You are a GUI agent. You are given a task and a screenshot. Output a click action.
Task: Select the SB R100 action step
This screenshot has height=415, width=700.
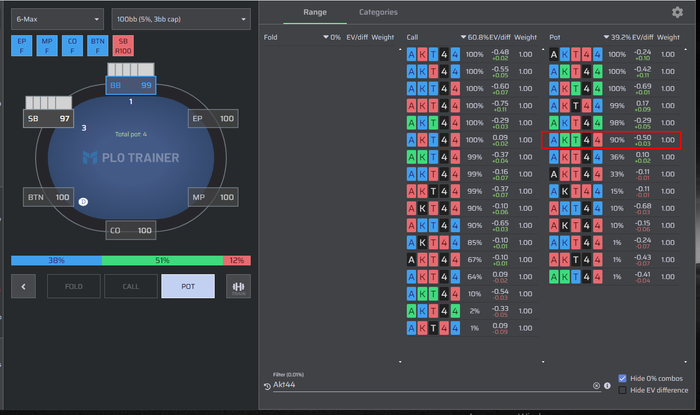point(123,46)
